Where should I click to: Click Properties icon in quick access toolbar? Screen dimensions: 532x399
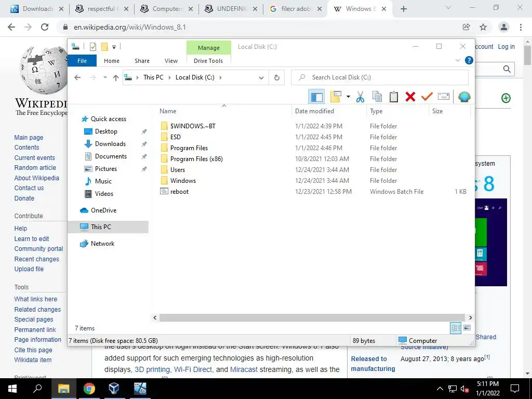coord(93,47)
